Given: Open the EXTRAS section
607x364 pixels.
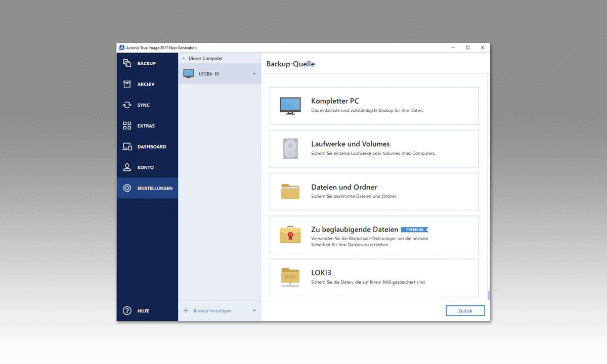Looking at the screenshot, I should 147,126.
